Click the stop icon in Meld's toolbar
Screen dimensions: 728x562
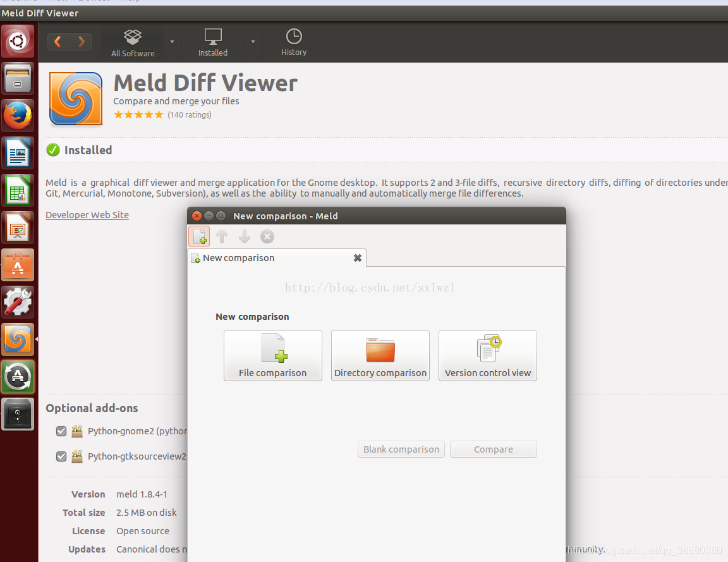[267, 236]
